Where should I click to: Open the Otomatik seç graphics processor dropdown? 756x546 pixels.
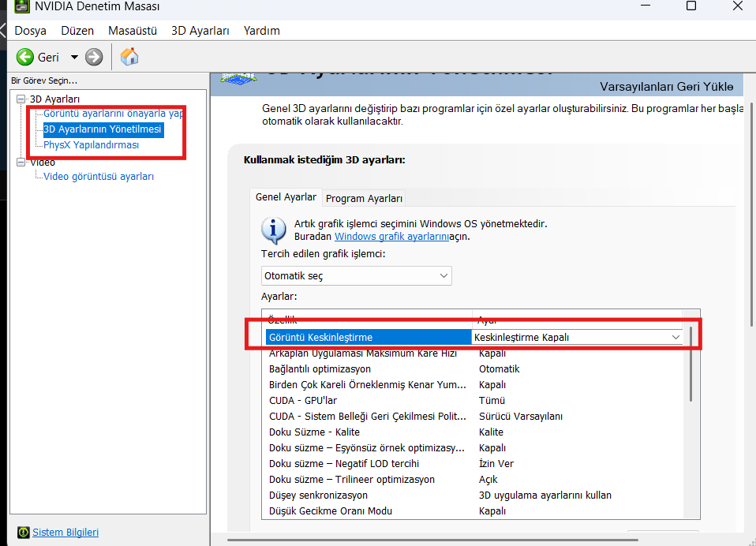click(357, 275)
